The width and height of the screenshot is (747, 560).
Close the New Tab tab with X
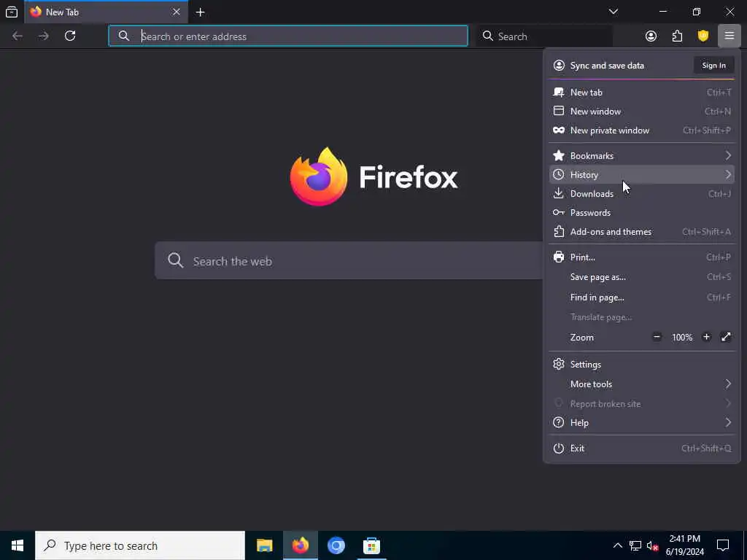coord(177,12)
